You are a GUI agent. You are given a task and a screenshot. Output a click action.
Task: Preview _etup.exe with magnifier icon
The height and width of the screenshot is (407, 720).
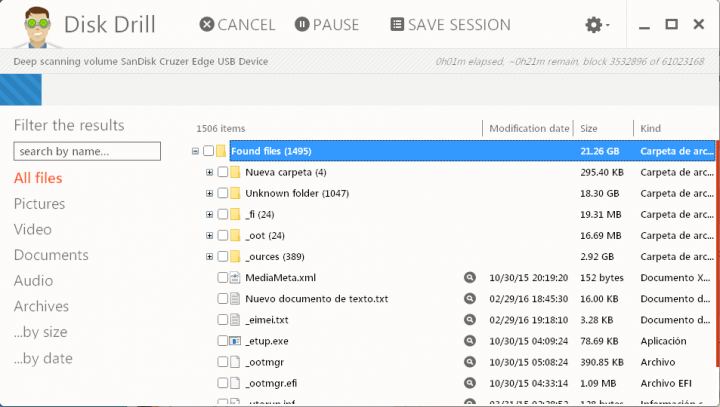470,341
